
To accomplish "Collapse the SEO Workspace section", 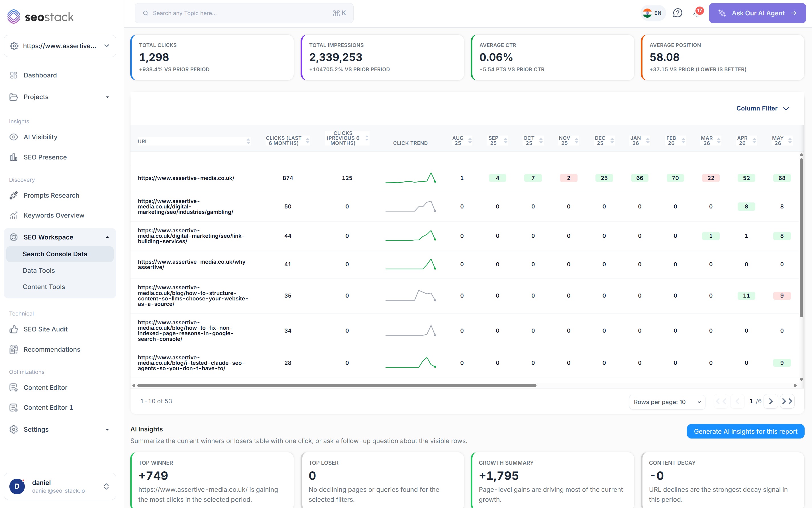I will 107,237.
